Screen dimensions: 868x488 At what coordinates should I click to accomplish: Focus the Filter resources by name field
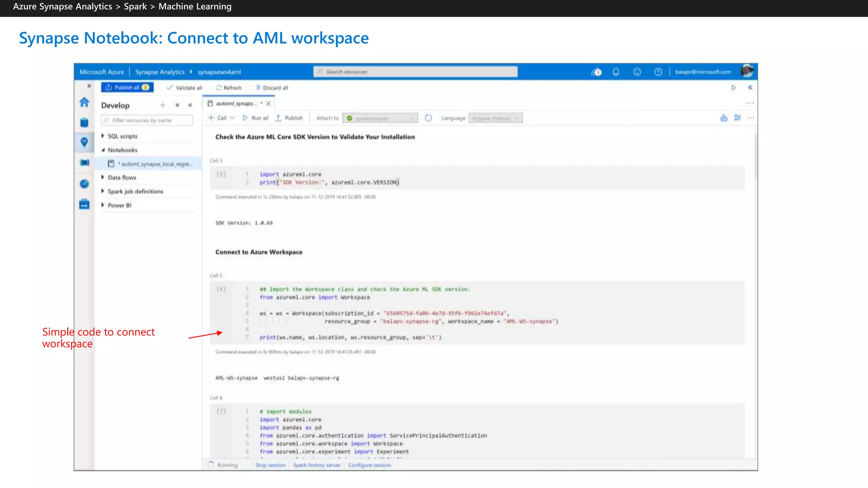[x=147, y=120]
